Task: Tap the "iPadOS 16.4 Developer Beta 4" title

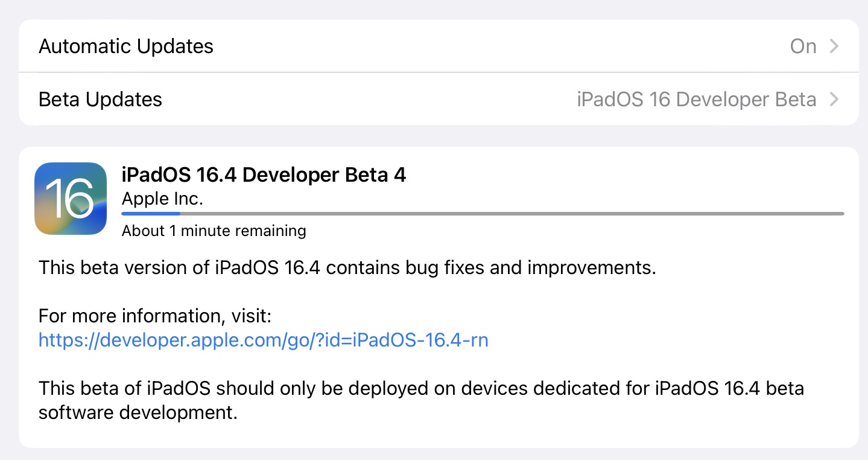Action: click(264, 175)
